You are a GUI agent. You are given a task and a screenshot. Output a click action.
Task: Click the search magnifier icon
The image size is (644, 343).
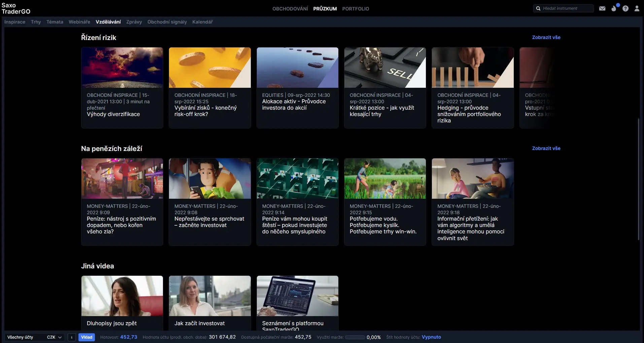[538, 8]
